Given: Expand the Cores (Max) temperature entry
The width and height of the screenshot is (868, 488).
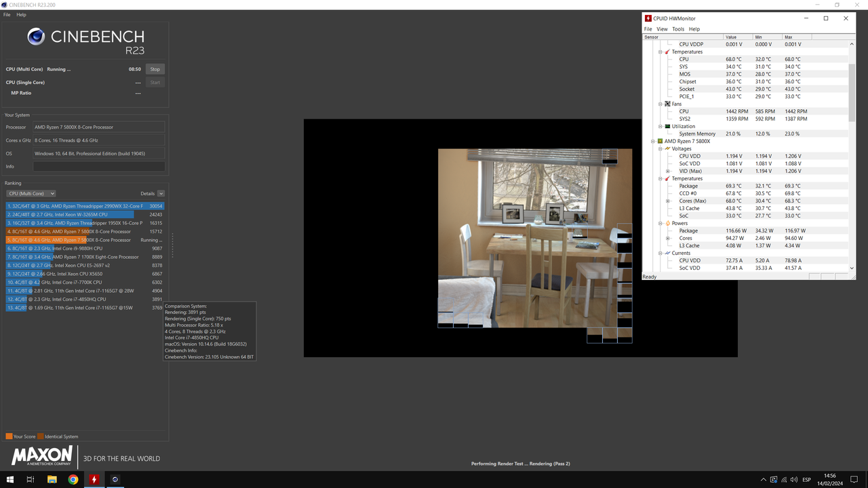Looking at the screenshot, I should pyautogui.click(x=668, y=201).
